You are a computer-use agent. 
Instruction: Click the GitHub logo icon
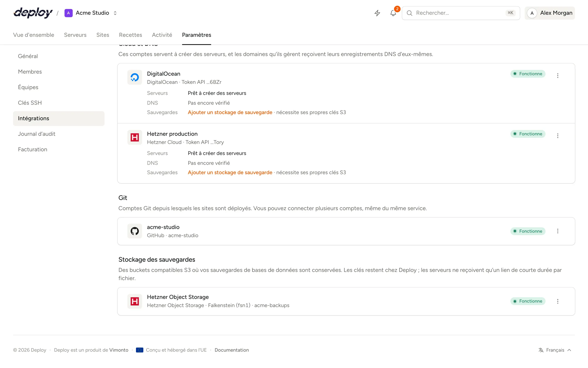135,231
